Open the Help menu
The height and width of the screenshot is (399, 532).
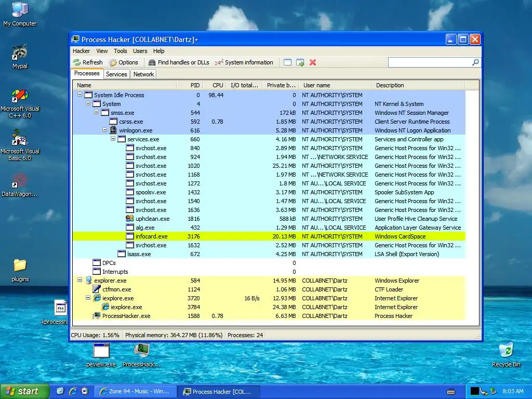pos(159,51)
